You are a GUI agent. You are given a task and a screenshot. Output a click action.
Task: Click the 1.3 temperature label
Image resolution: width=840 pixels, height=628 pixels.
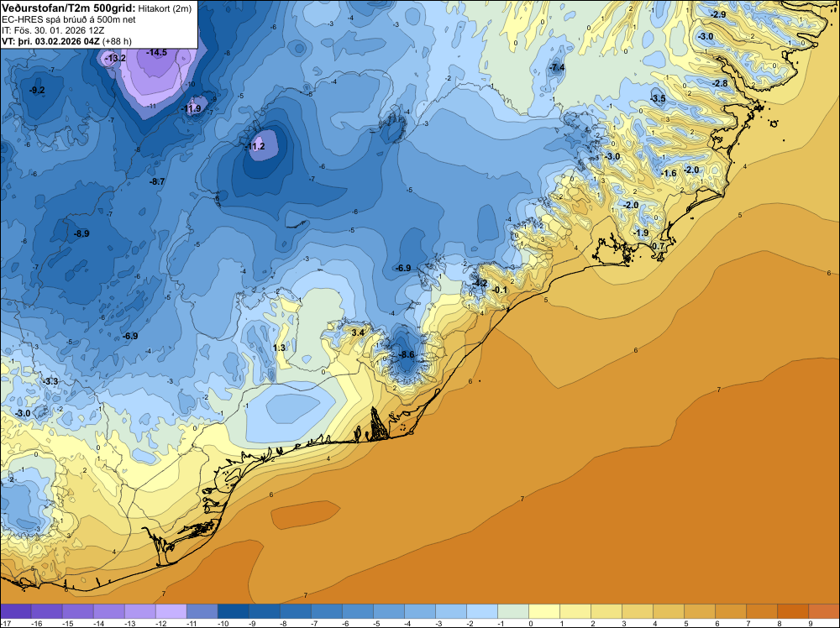[279, 348]
